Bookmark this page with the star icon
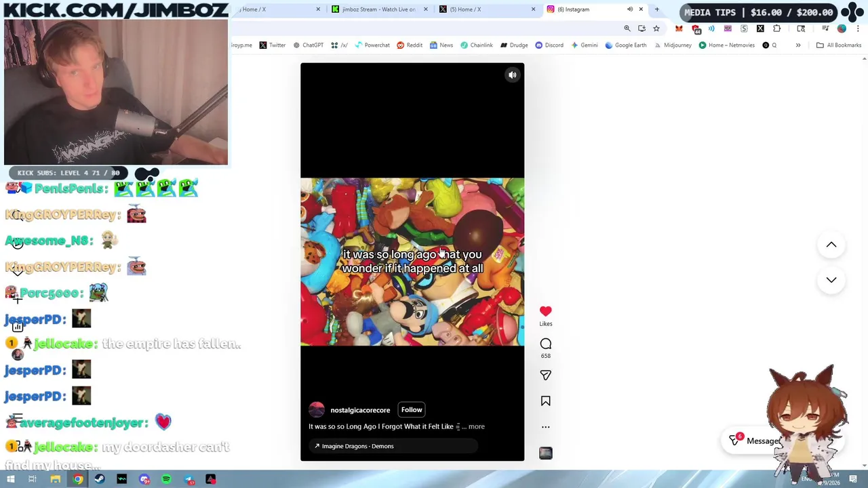The height and width of the screenshot is (488, 868). [656, 28]
